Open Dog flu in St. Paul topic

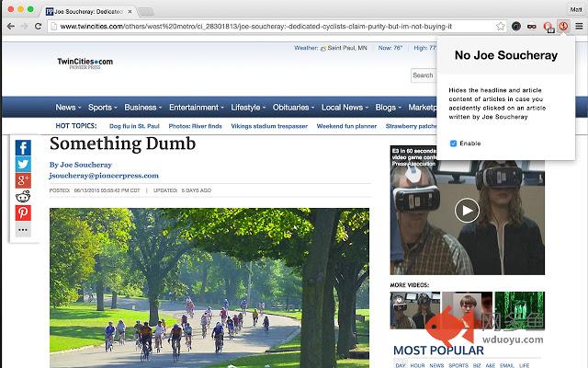(x=134, y=126)
